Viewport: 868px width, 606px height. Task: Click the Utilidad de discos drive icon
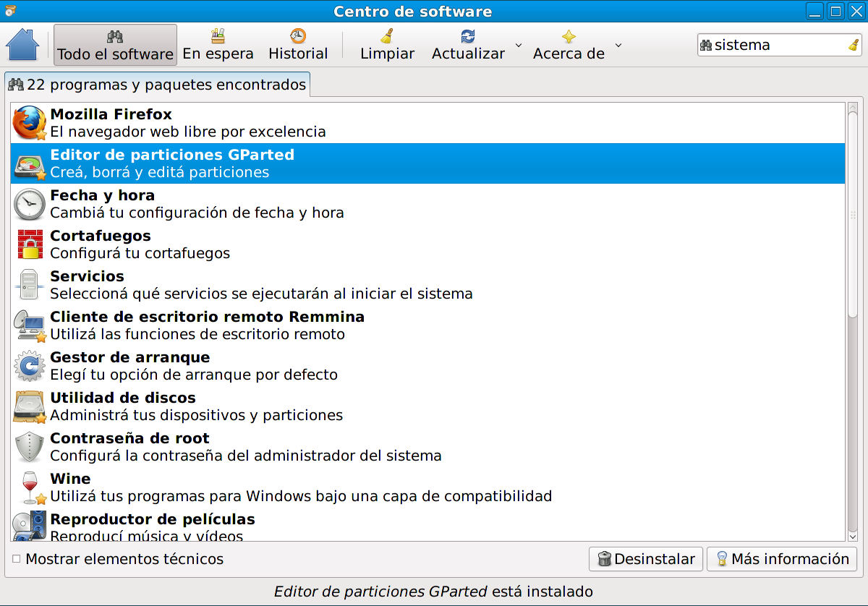(x=30, y=406)
